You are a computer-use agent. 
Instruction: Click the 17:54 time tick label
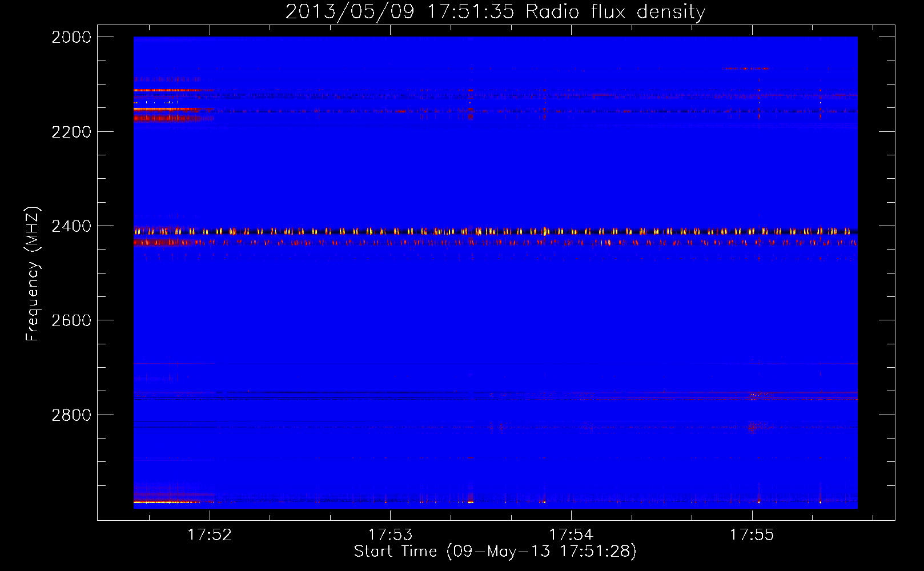tap(571, 534)
